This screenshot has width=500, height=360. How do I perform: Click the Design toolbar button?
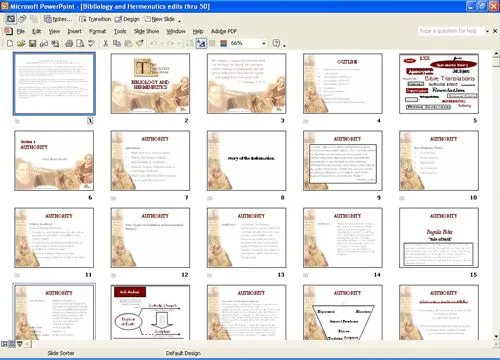point(127,19)
